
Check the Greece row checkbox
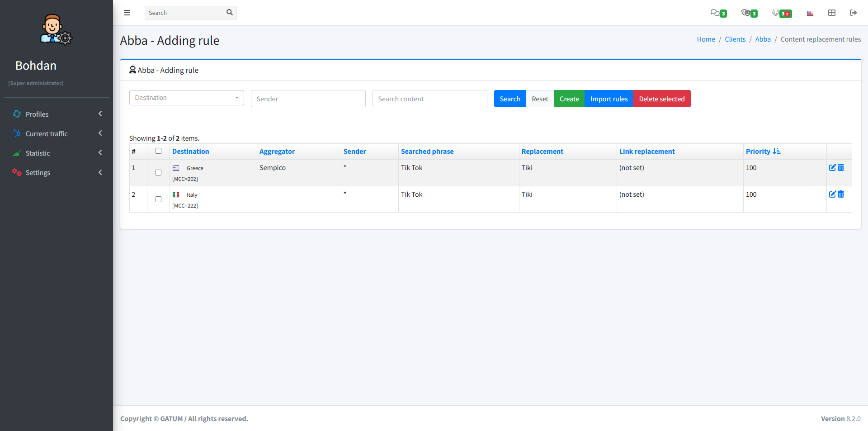click(x=158, y=173)
